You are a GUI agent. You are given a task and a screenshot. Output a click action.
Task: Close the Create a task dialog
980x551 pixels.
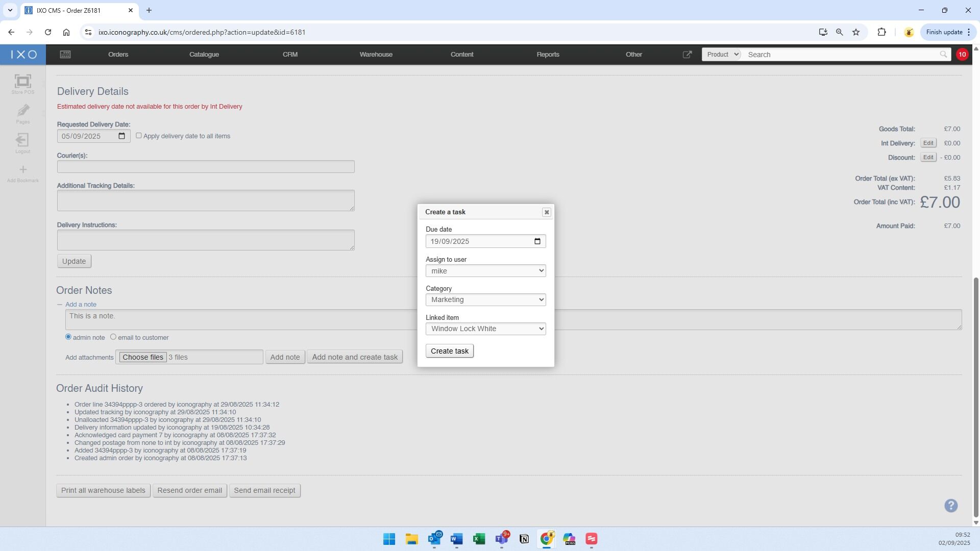546,212
